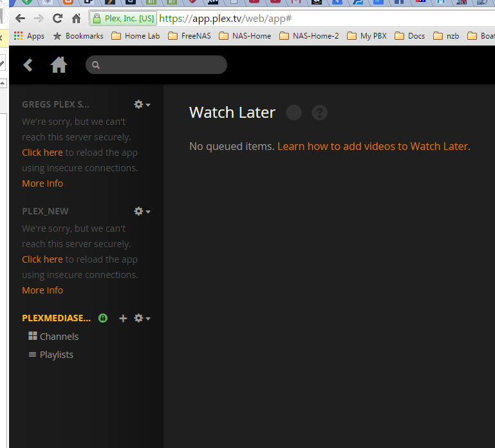Screen dimensions: 495x448
Task: Click the Plex, Inc. [US] security badge
Action: (123, 18)
